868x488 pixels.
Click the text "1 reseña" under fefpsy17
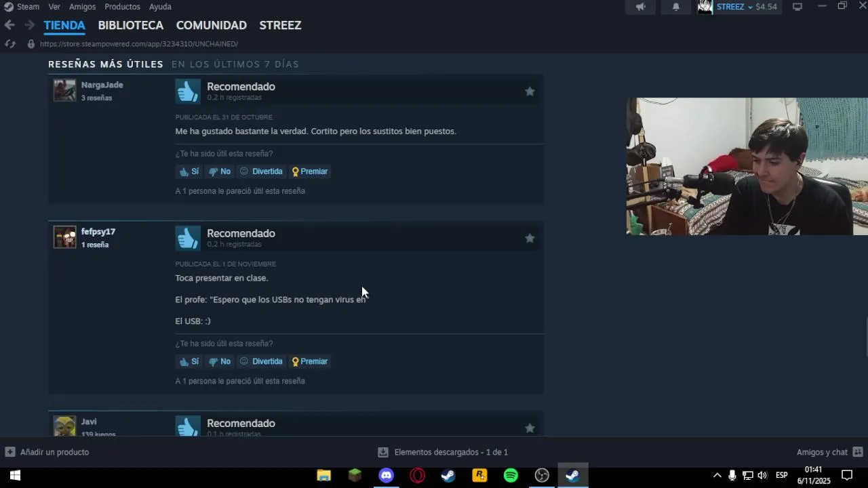[x=95, y=245]
